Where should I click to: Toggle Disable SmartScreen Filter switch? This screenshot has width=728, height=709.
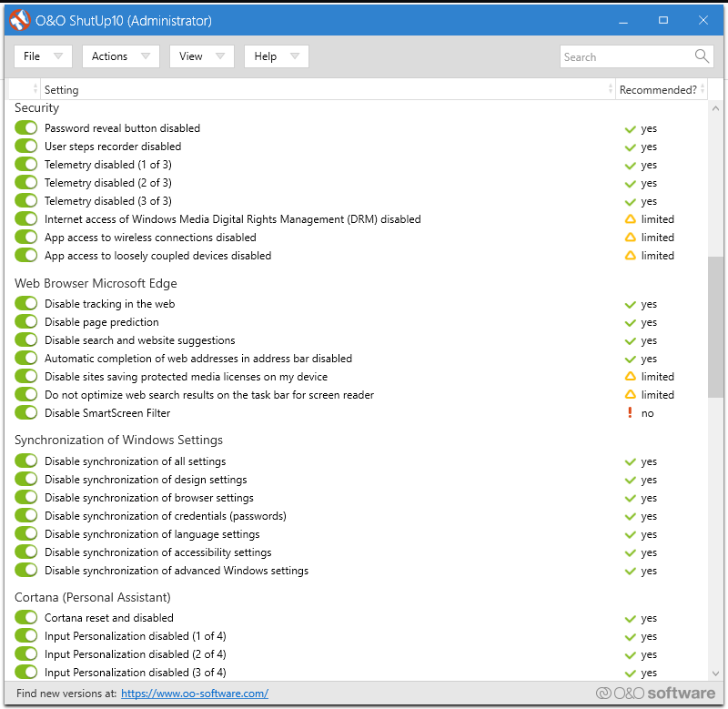tap(26, 412)
